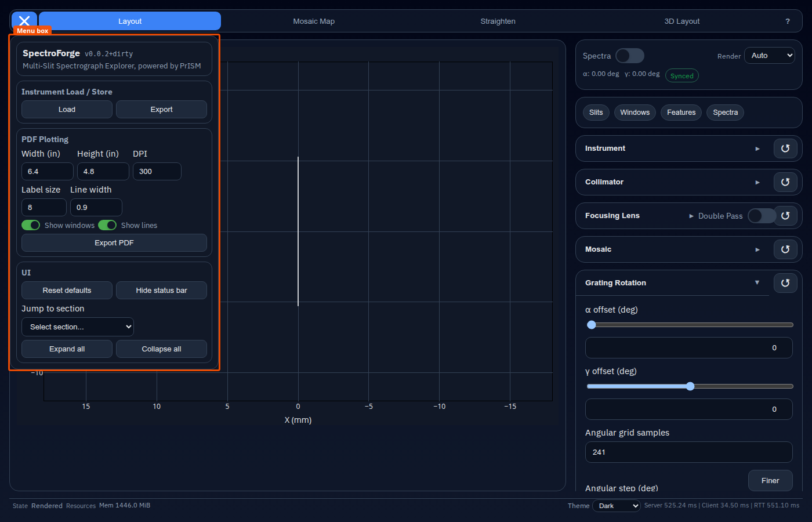The height and width of the screenshot is (522, 812).
Task: Open help via the question mark
Action: click(788, 21)
